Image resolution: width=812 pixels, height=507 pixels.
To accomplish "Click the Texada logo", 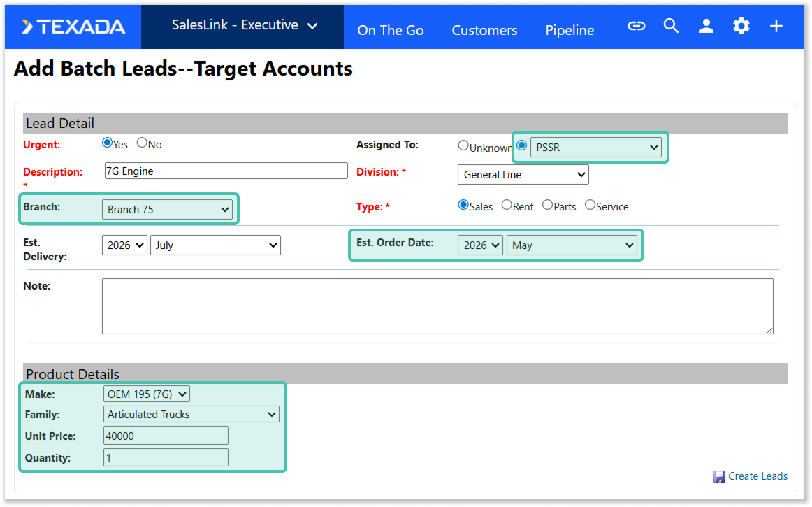I will click(73, 27).
